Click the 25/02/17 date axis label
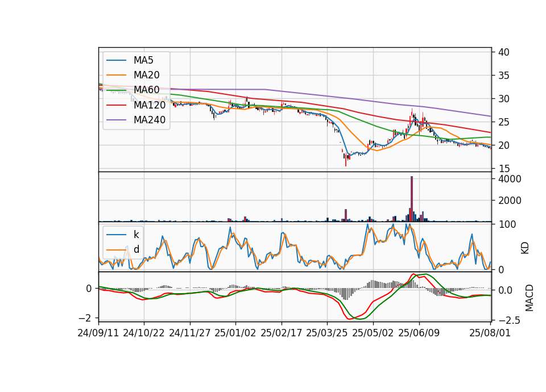 coord(282,333)
